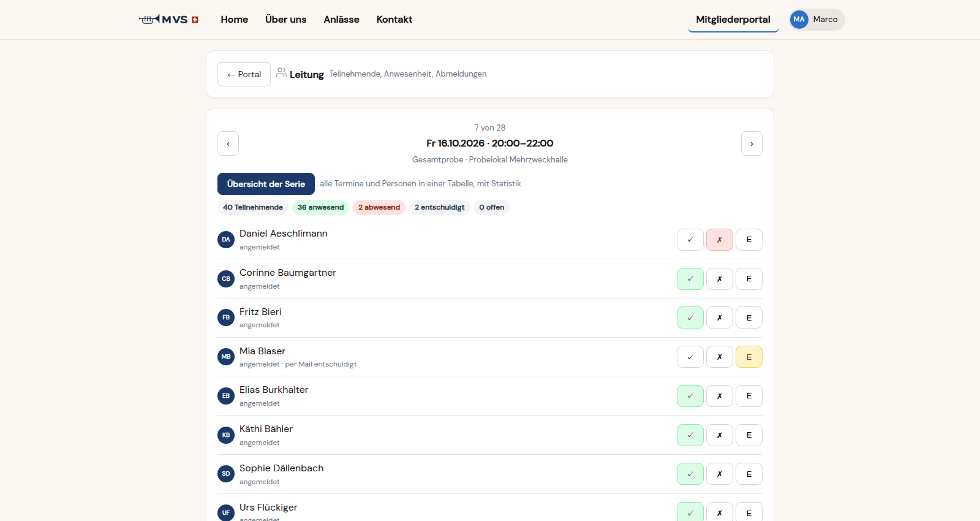The image size is (980, 521).
Task: Click the name Elias Burkhalter
Action: [x=274, y=390]
